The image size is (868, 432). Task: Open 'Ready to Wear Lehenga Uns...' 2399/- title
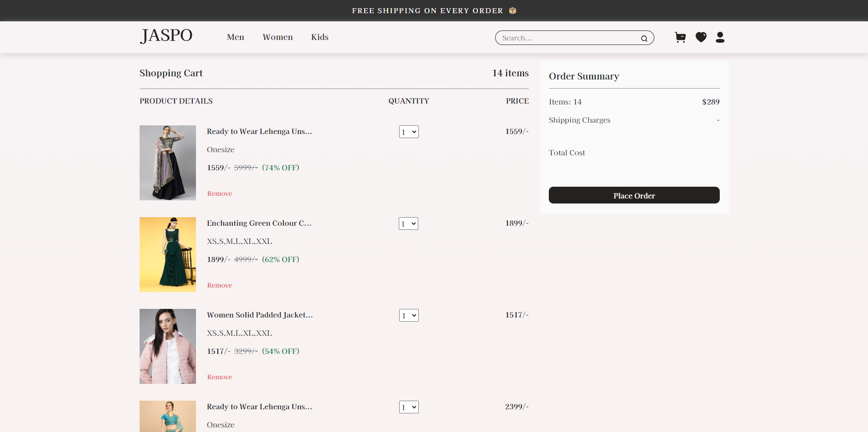(260, 407)
